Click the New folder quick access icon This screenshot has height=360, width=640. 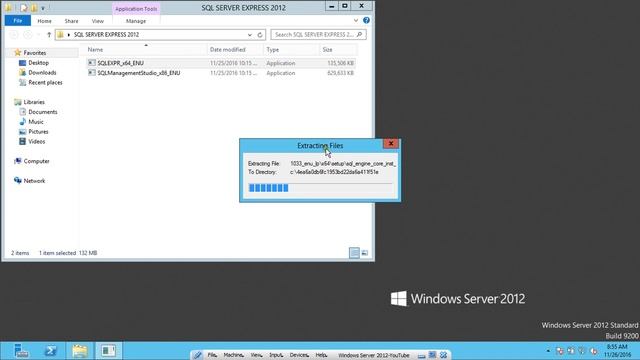tap(34, 8)
